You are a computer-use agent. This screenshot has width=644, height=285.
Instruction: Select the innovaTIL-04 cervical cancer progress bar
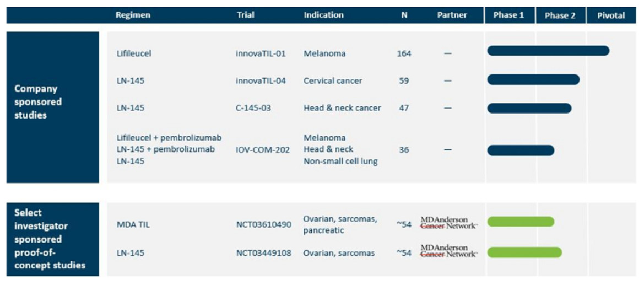[x=533, y=79]
